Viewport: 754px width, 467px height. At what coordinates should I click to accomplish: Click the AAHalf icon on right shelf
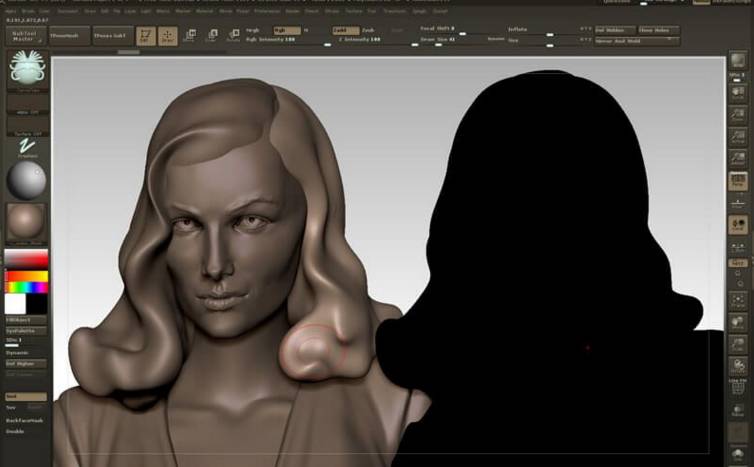(x=738, y=159)
